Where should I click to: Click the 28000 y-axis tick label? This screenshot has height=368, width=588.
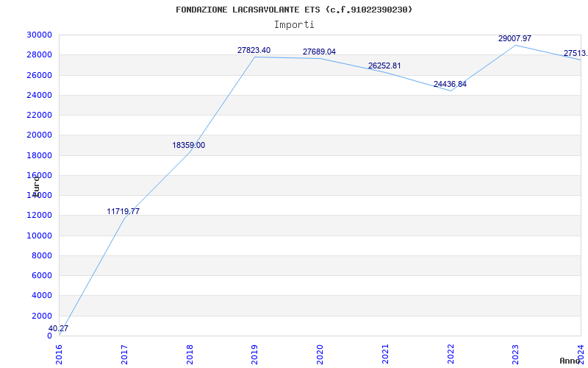(x=39, y=54)
